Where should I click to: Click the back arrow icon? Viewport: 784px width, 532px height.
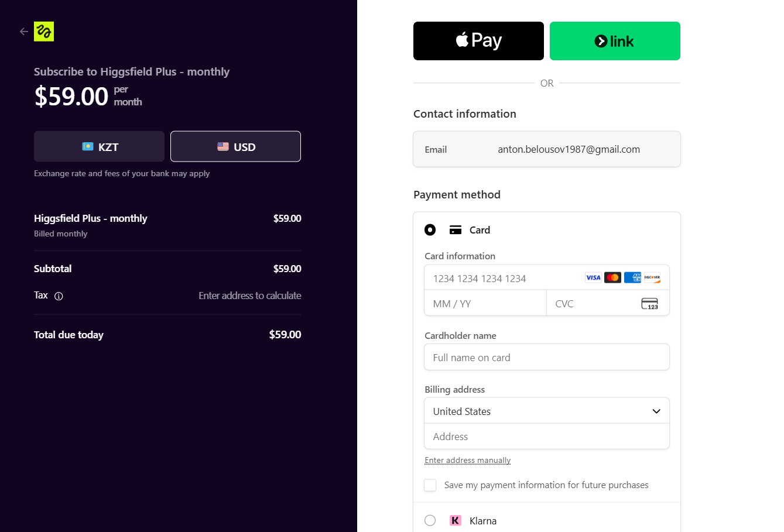[x=24, y=32]
